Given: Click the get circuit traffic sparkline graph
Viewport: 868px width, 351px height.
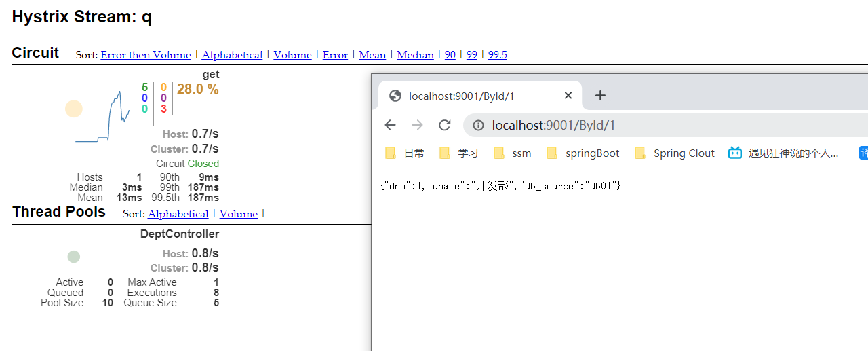Looking at the screenshot, I should pos(103,117).
